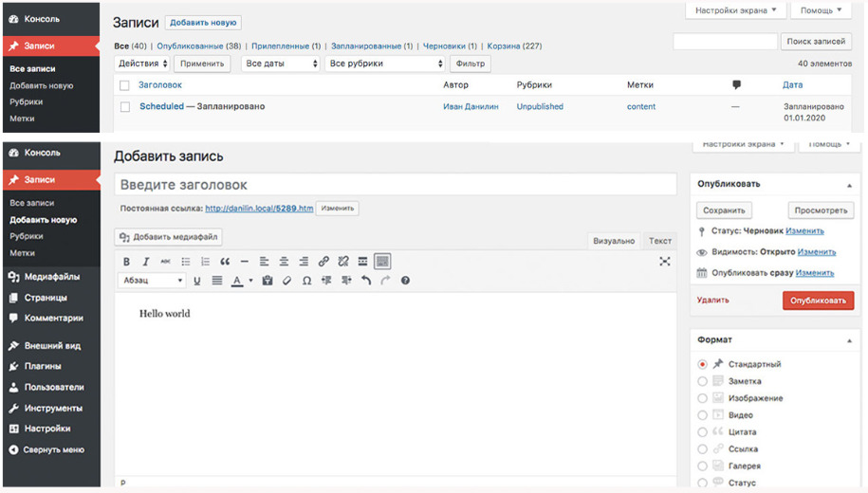868x493 pixels.
Task: Apply italic formatting in the editor toolbar
Action: pyautogui.click(x=146, y=262)
